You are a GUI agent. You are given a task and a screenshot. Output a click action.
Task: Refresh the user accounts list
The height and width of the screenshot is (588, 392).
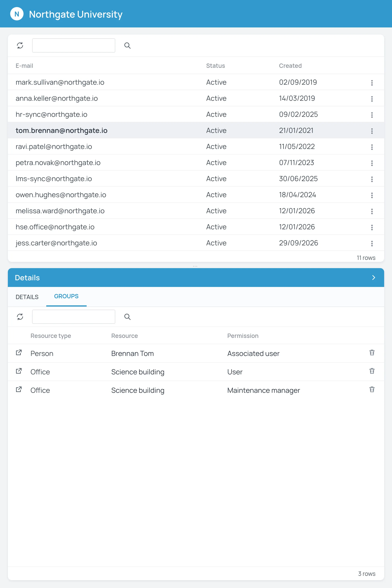point(20,45)
